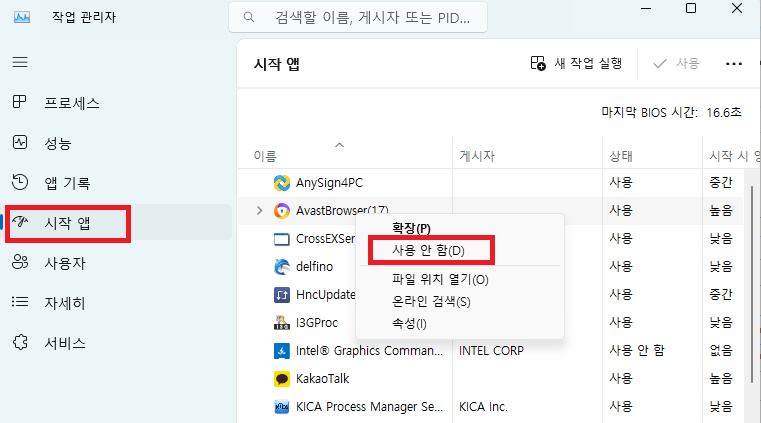The image size is (761, 423).
Task: Click 새 작업 실행 button
Action: [576, 64]
